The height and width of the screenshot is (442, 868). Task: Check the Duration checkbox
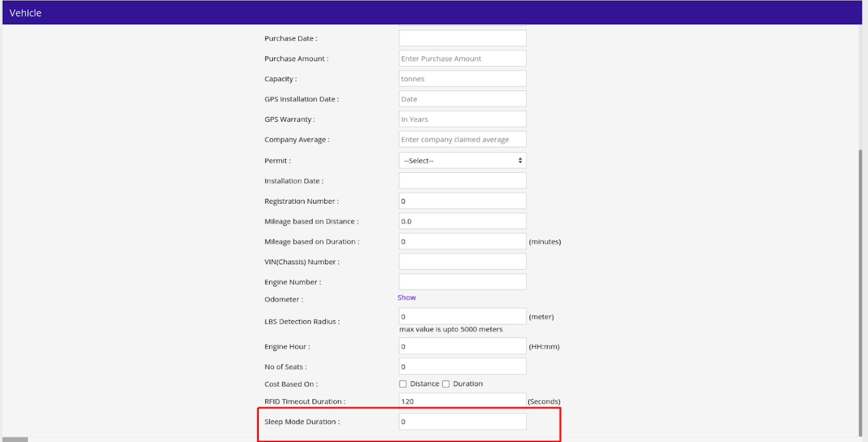[446, 384]
